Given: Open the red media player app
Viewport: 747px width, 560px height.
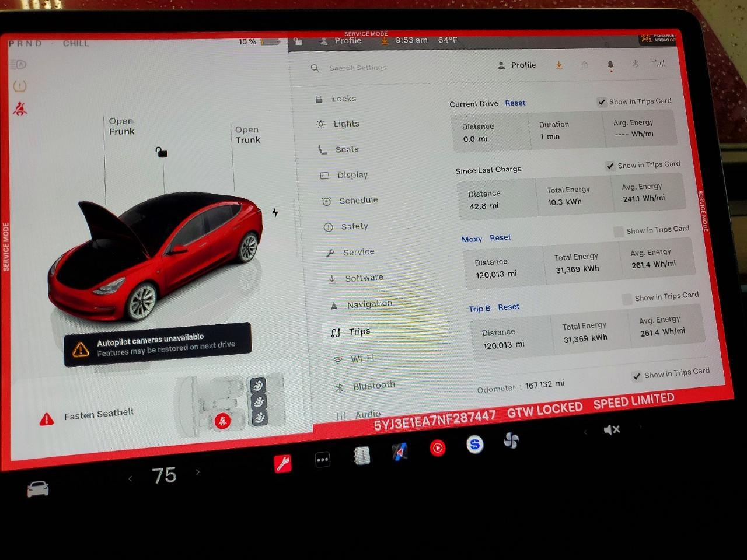Looking at the screenshot, I should [x=438, y=447].
